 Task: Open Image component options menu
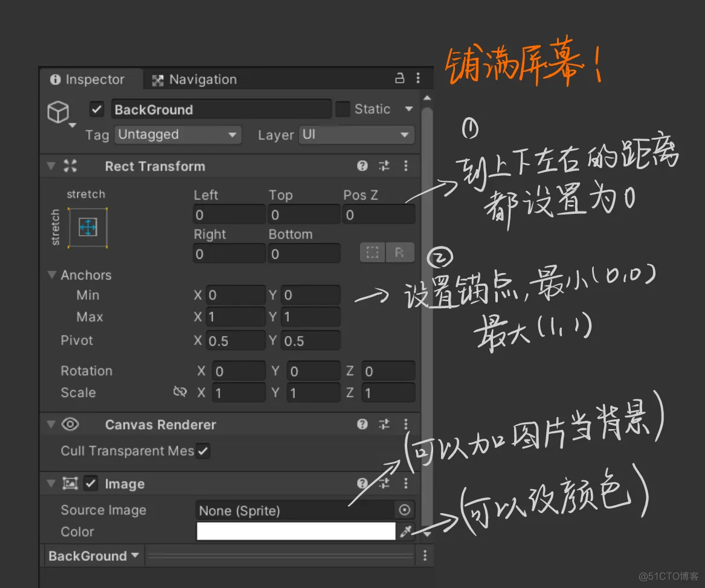coord(405,483)
